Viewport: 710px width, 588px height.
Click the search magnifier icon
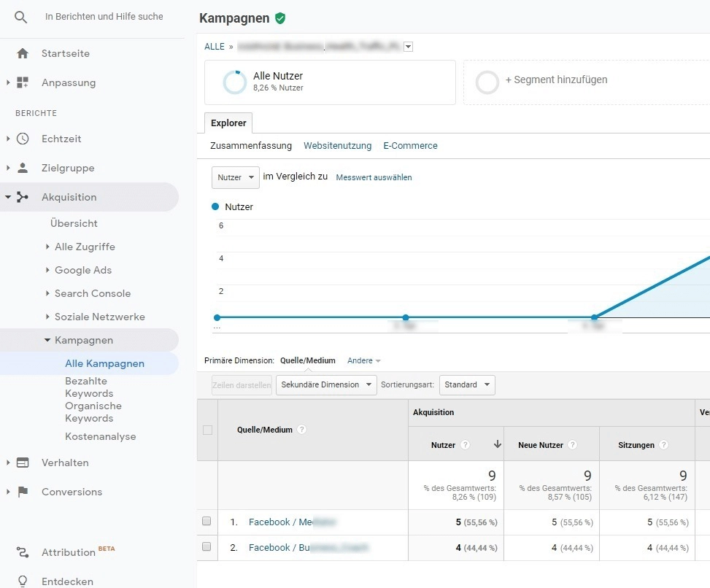tap(20, 17)
